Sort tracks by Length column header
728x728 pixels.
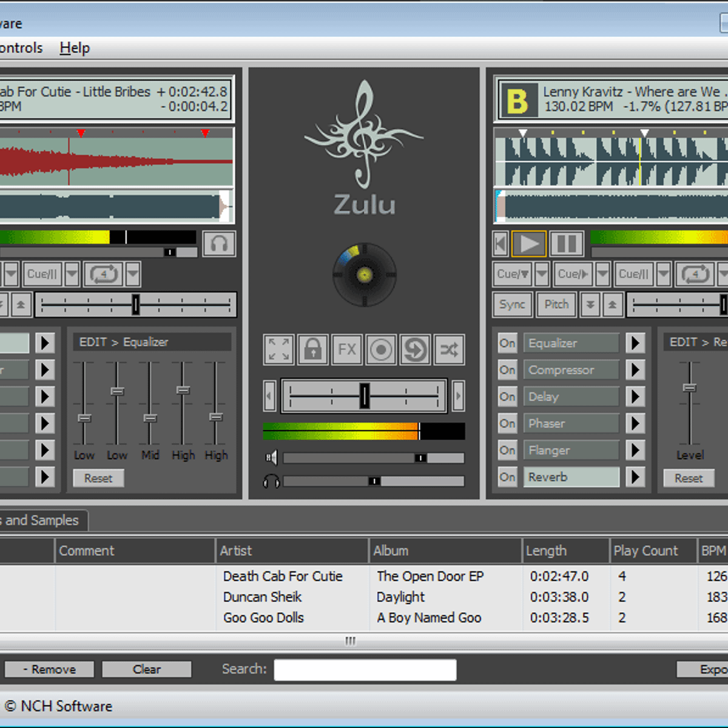pyautogui.click(x=566, y=551)
